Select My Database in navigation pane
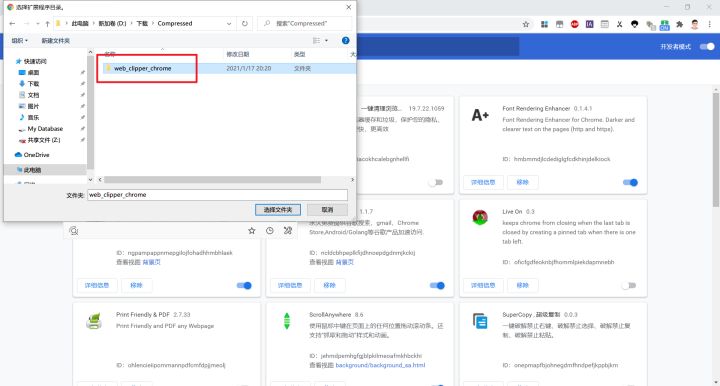This screenshot has height=386, width=720. [45, 129]
